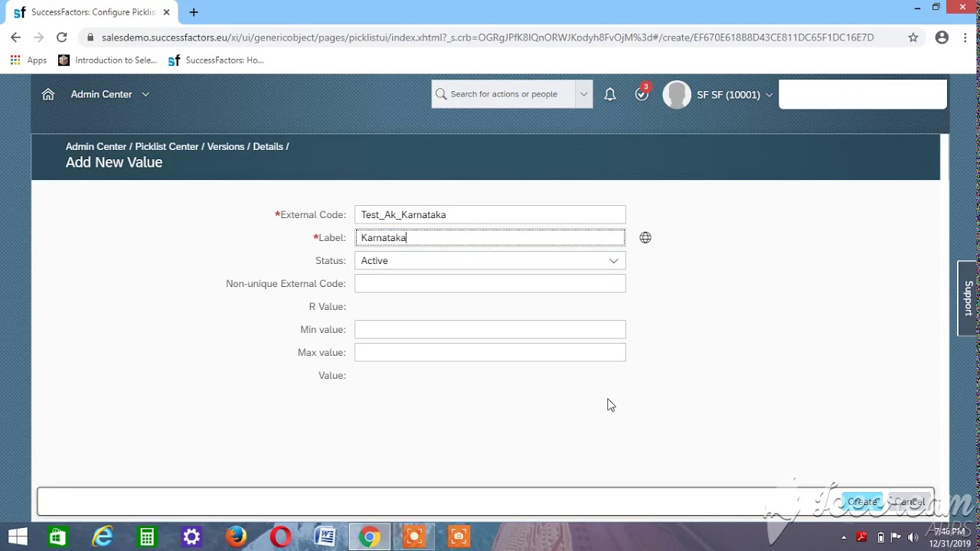Open the Calculator taskbar icon

(x=146, y=536)
